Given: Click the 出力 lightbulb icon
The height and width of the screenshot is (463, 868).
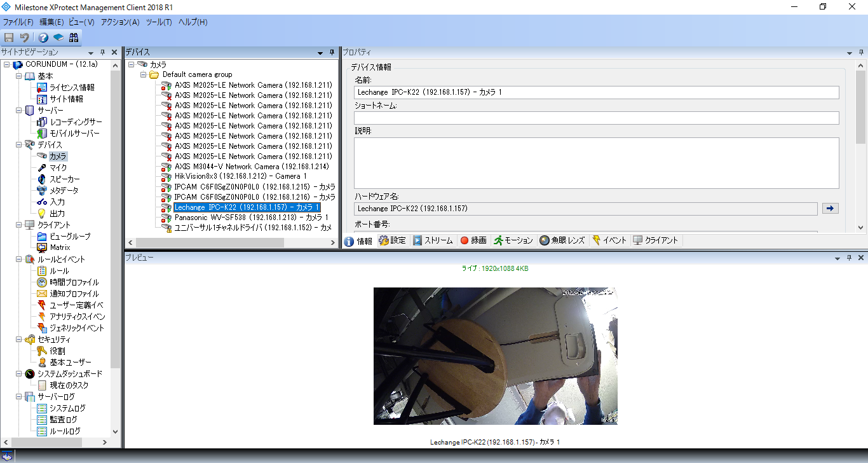Looking at the screenshot, I should pos(42,214).
